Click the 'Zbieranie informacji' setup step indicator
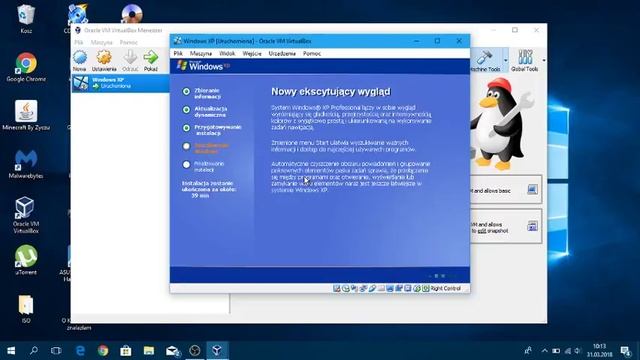640x360 pixels. pos(186,91)
